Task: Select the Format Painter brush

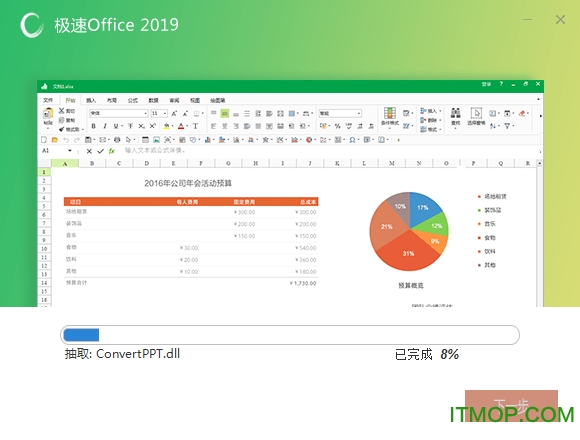Action: tap(62, 129)
